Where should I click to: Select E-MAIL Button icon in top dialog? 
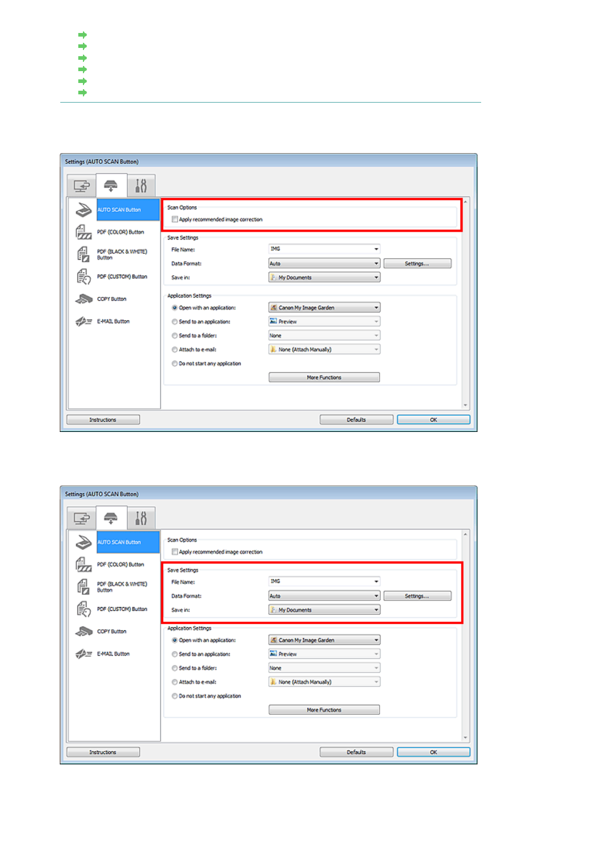click(x=83, y=322)
